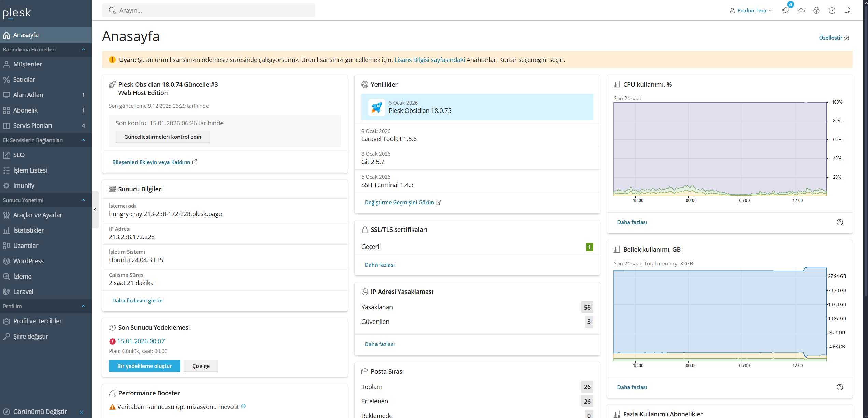Follow the Lisans Bilgisi sayfasındaki link

(429, 60)
